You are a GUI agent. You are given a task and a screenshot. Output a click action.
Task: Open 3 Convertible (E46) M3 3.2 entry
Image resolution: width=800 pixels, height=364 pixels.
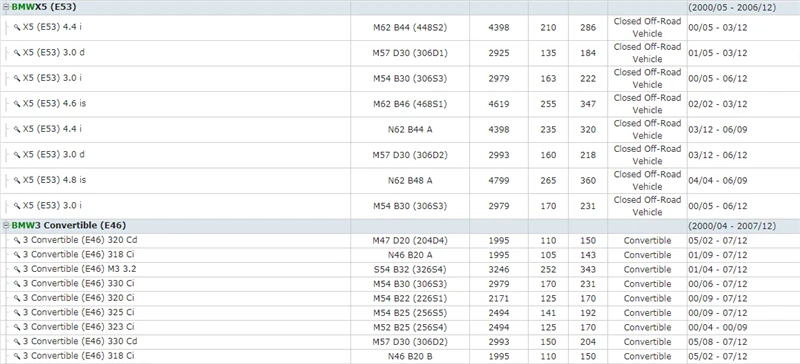coord(80,269)
